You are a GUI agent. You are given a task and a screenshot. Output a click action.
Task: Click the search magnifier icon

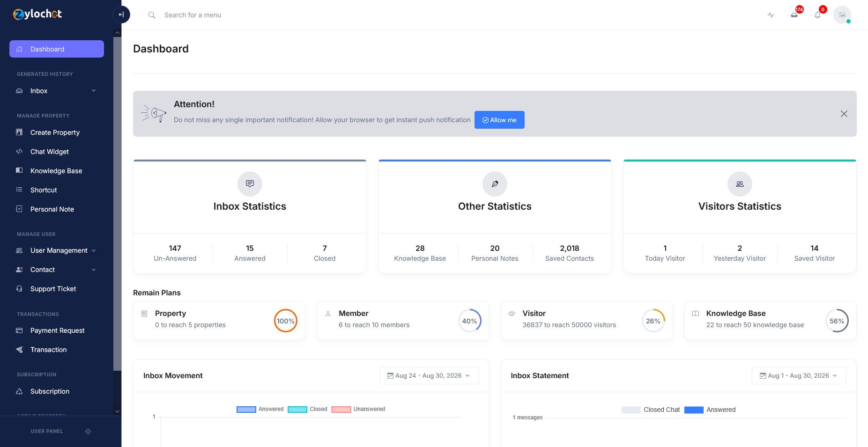pos(152,15)
